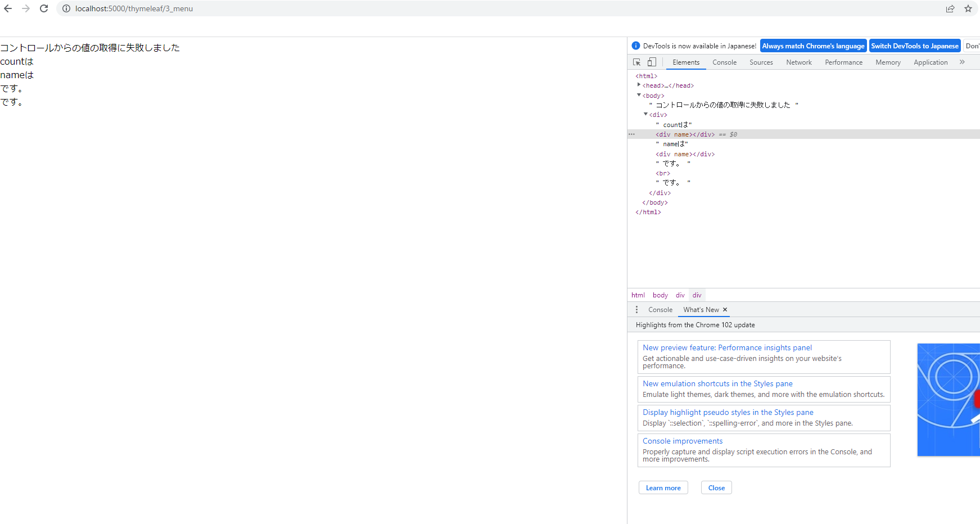Switch to the Console panel tab
Screen dimensions: 980x524
[724, 62]
